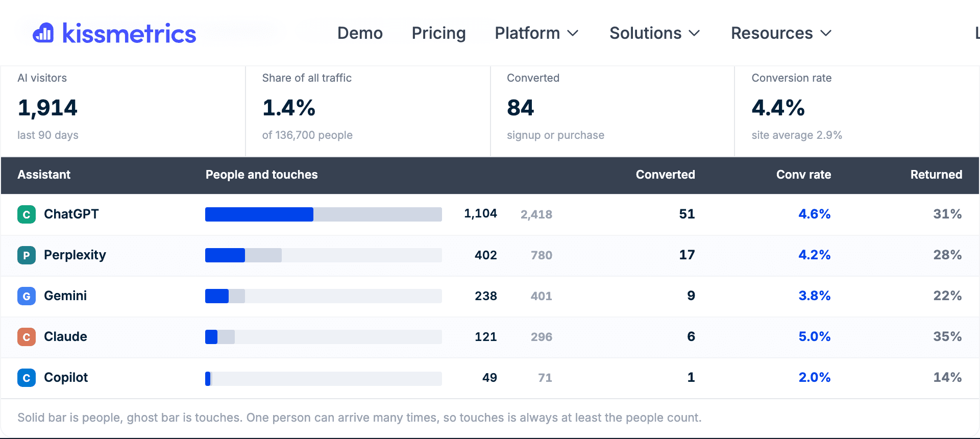
Task: Click Perplexity's 4.2% conversion rate
Action: pos(815,255)
